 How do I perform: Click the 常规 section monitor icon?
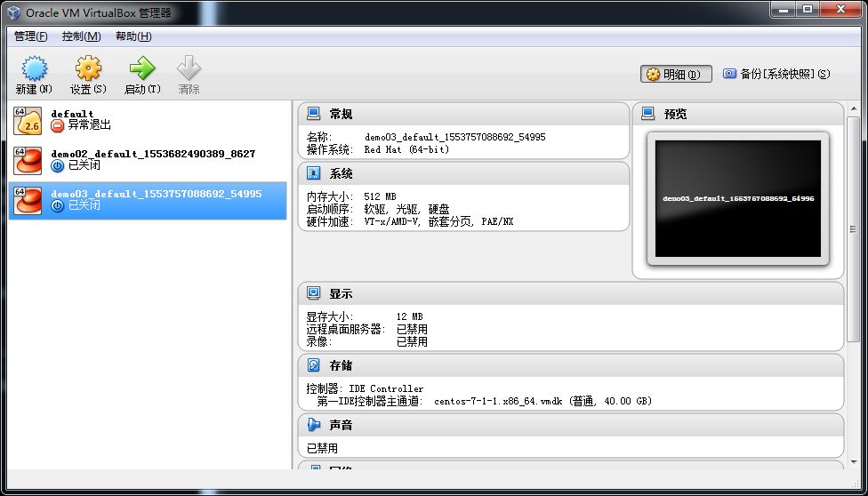(313, 114)
